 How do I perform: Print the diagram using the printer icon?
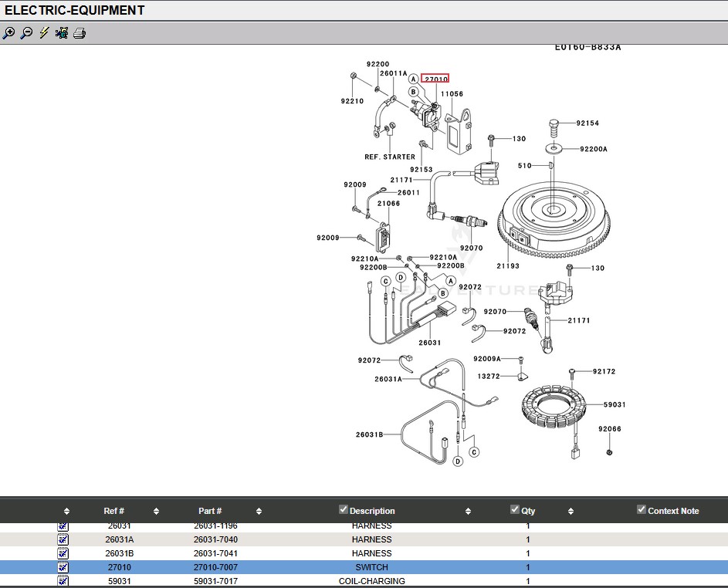(80, 33)
